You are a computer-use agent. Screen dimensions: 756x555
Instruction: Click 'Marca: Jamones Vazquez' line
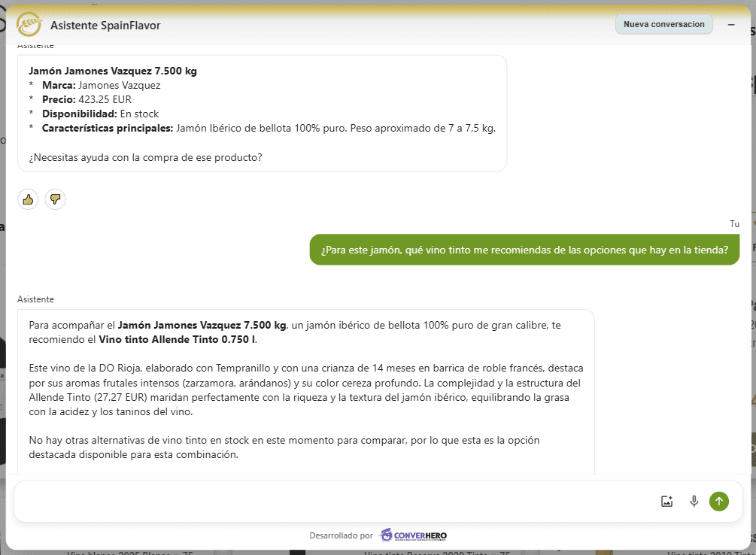(102, 85)
